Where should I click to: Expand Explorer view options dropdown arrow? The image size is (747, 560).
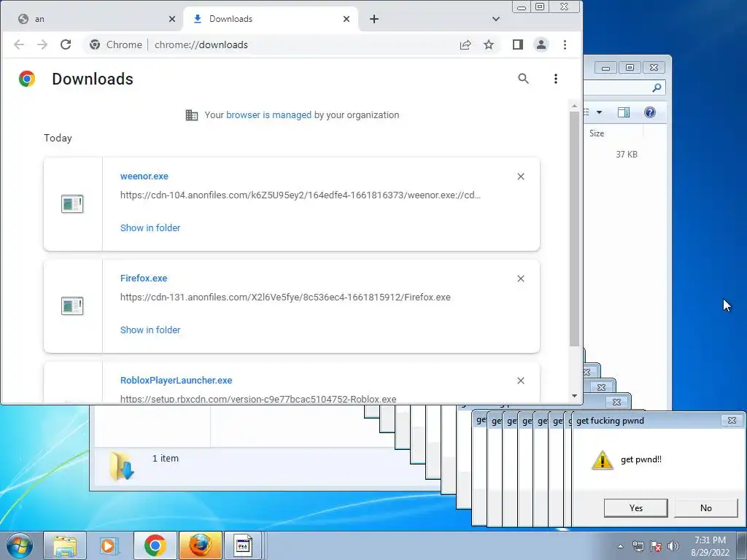(600, 112)
